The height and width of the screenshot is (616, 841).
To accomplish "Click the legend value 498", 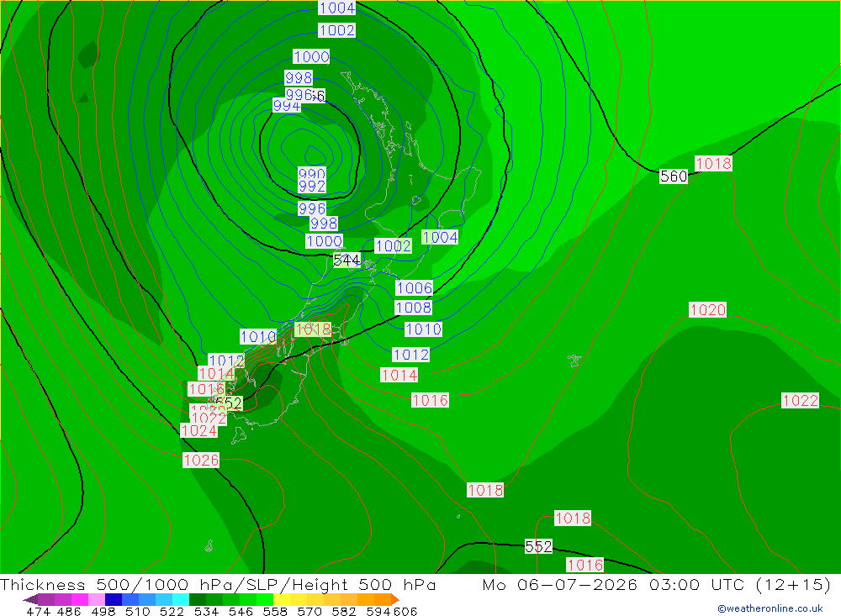I will (103, 611).
